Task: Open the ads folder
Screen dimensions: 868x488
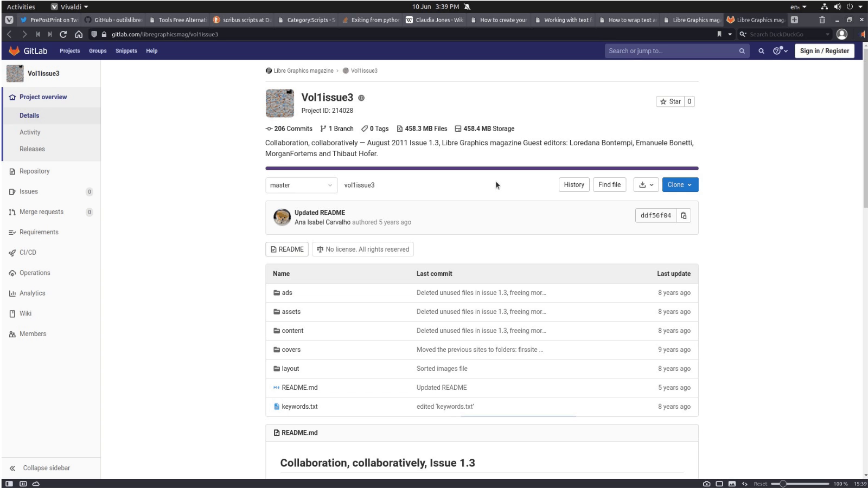Action: tap(287, 293)
